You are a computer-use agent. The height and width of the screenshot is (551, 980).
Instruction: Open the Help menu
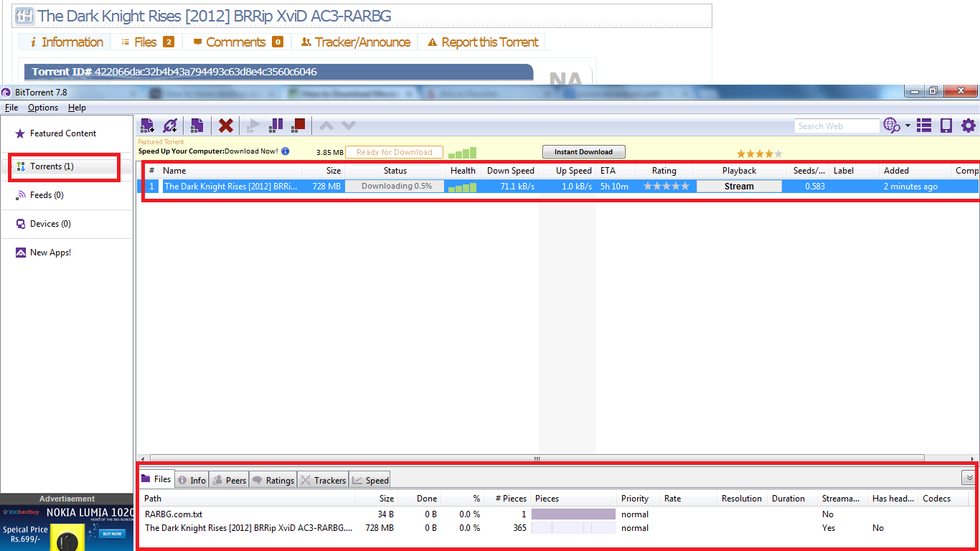[77, 108]
